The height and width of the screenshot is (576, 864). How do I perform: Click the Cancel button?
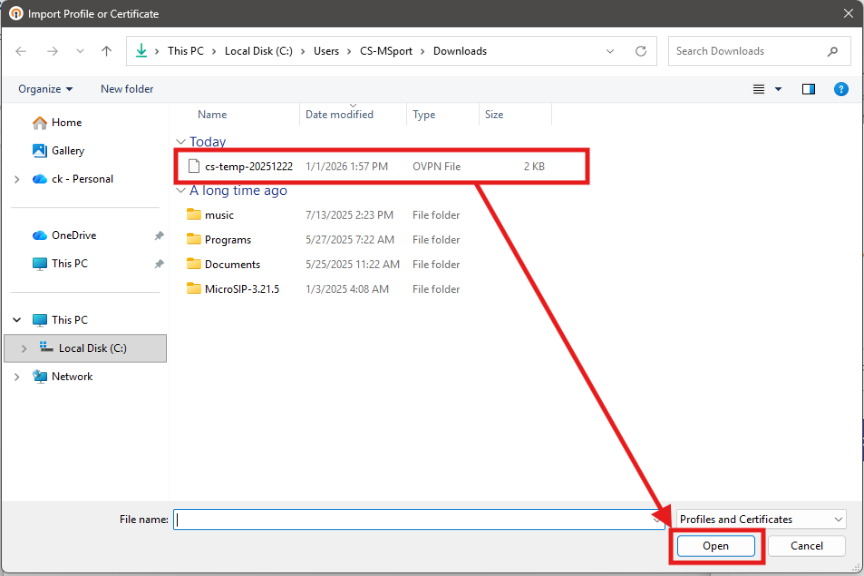click(806, 546)
